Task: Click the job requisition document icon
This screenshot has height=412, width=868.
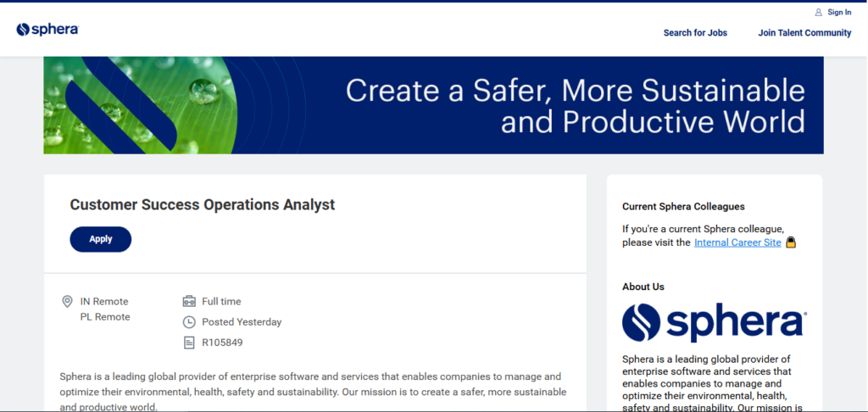Action: pos(189,342)
